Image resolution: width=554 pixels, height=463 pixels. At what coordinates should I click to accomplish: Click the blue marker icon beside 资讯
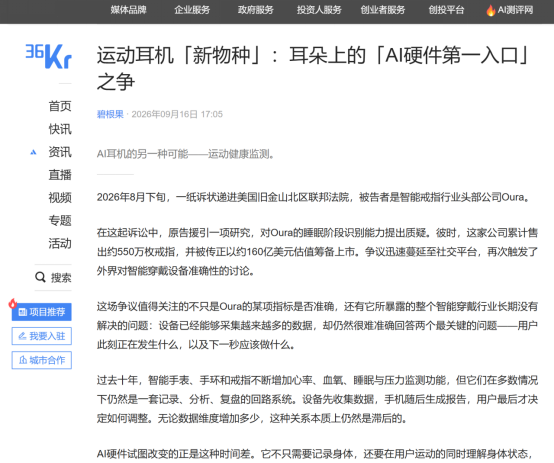[33, 152]
